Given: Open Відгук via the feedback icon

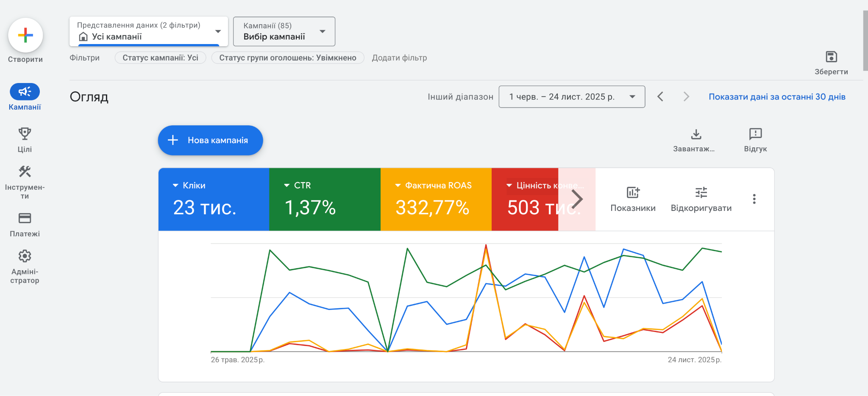Looking at the screenshot, I should click(755, 133).
